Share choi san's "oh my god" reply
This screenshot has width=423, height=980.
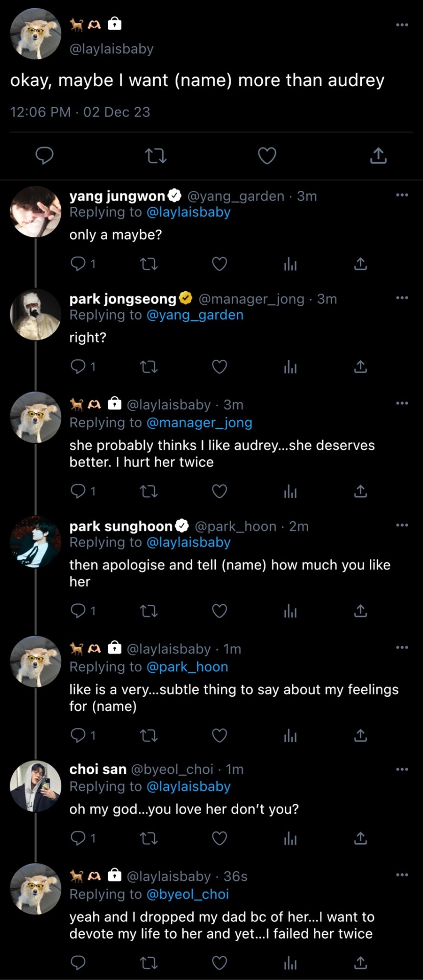tap(360, 839)
